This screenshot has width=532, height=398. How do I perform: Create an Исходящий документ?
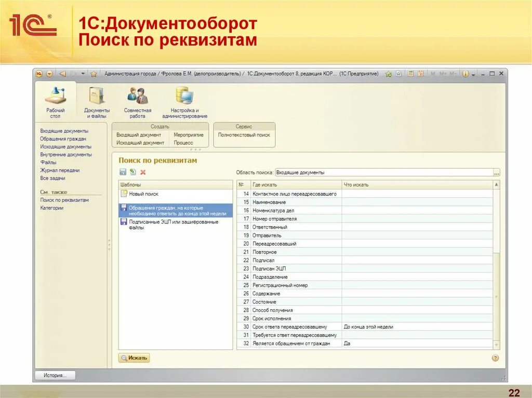(x=140, y=143)
